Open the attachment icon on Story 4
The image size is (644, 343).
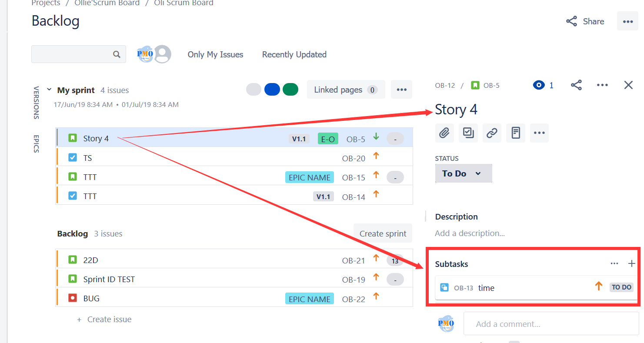click(x=444, y=133)
